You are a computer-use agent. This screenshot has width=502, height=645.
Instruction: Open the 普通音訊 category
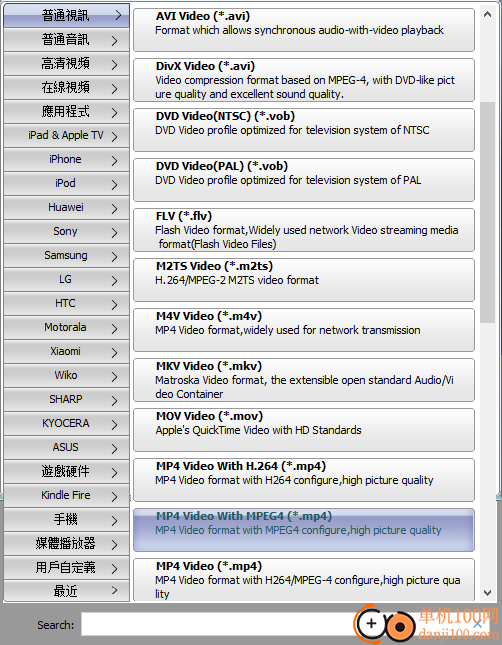(x=67, y=40)
